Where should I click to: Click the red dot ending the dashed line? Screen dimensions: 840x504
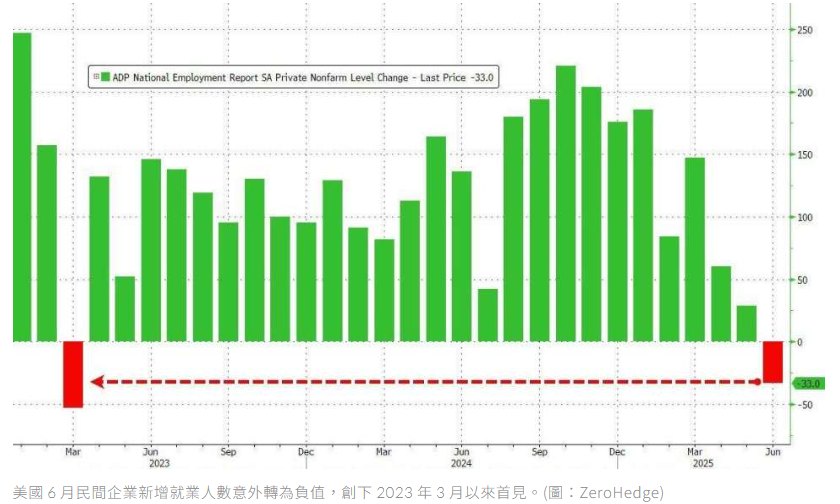pyautogui.click(x=756, y=381)
